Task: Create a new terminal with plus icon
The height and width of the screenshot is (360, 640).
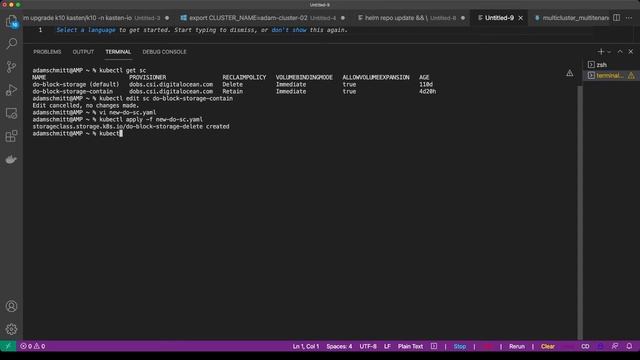Action: point(600,52)
